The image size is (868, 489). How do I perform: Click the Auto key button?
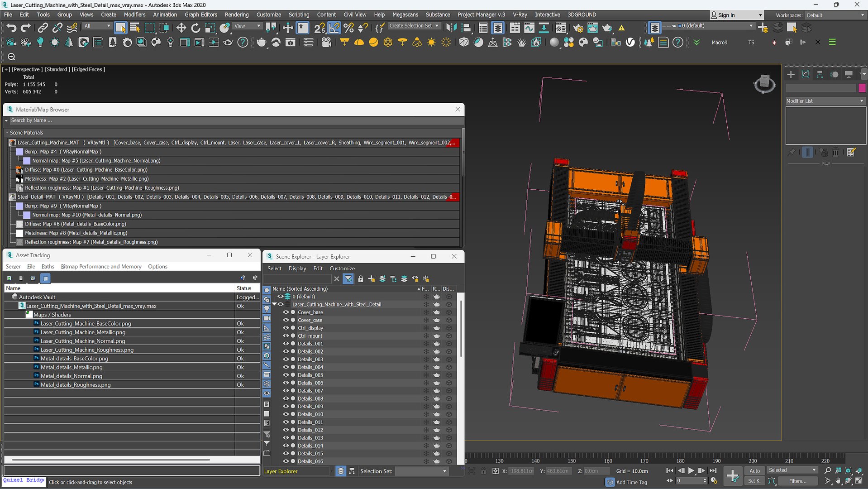point(754,470)
